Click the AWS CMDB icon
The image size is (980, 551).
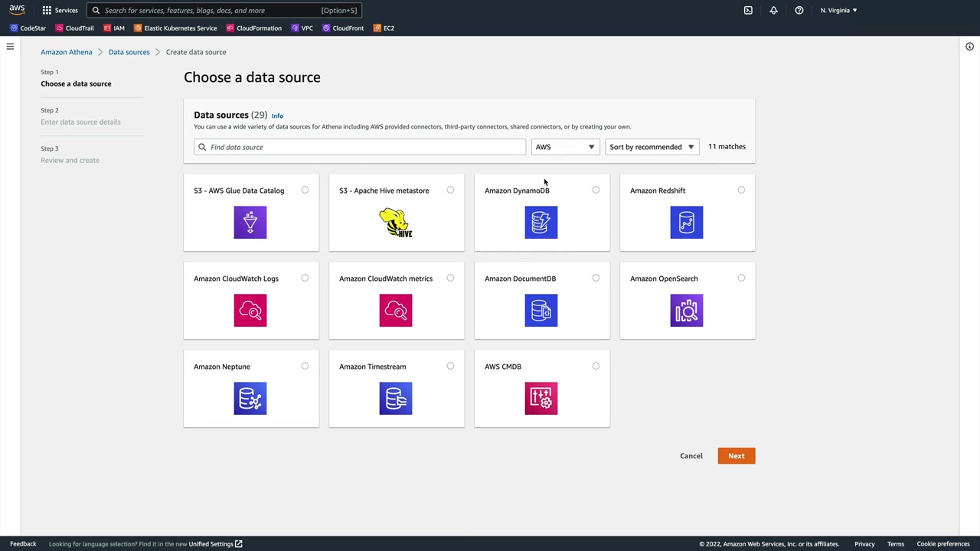[x=541, y=398]
